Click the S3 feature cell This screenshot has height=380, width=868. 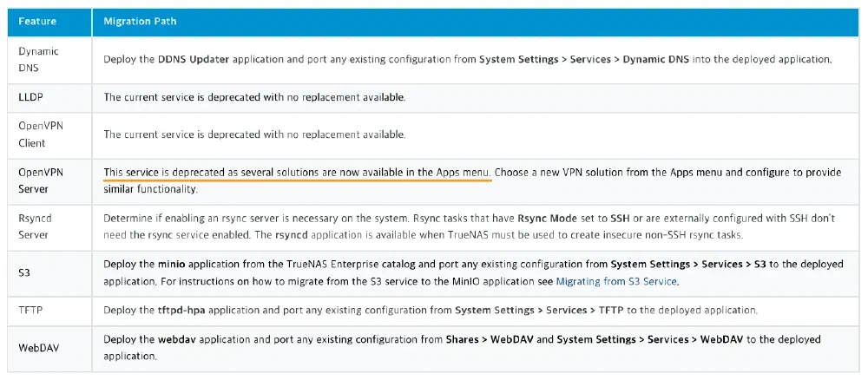pyautogui.click(x=26, y=272)
